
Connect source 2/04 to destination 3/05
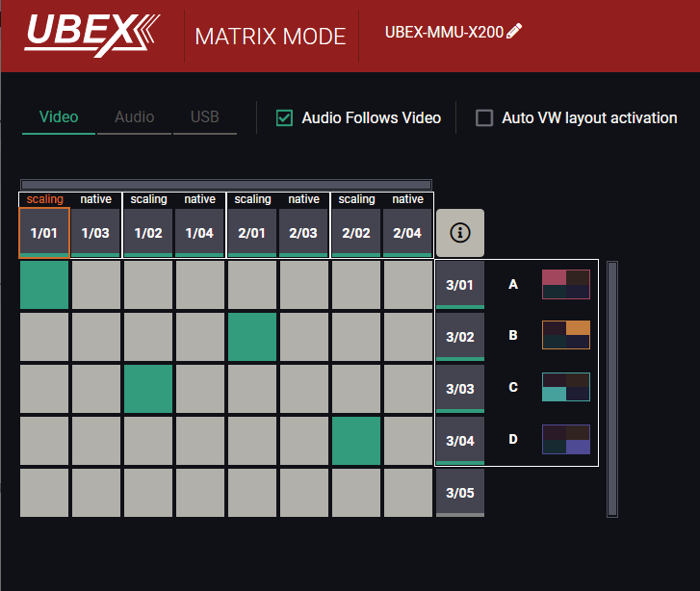(x=408, y=493)
